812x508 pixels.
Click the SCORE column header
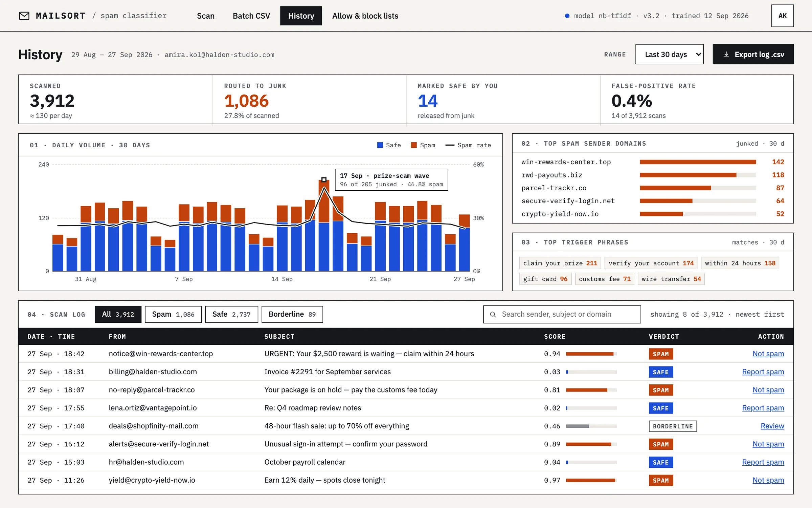coord(555,336)
